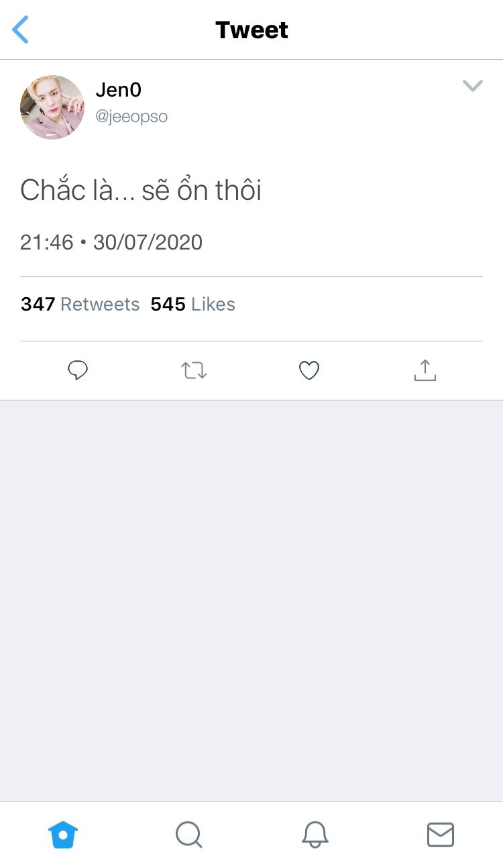Tap the "Tweet" header title
Viewport: 503px width, 868px height.
click(x=251, y=30)
